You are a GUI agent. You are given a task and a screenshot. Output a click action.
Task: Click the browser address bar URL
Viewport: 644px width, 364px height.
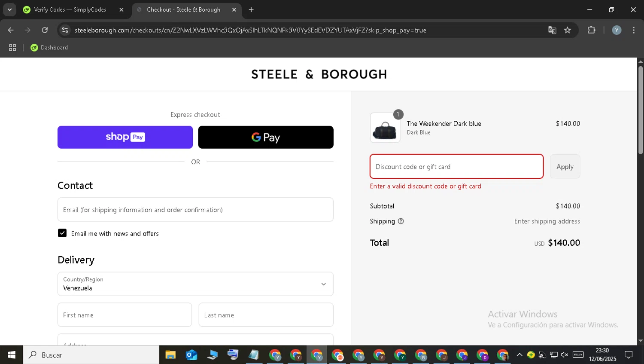tap(250, 30)
